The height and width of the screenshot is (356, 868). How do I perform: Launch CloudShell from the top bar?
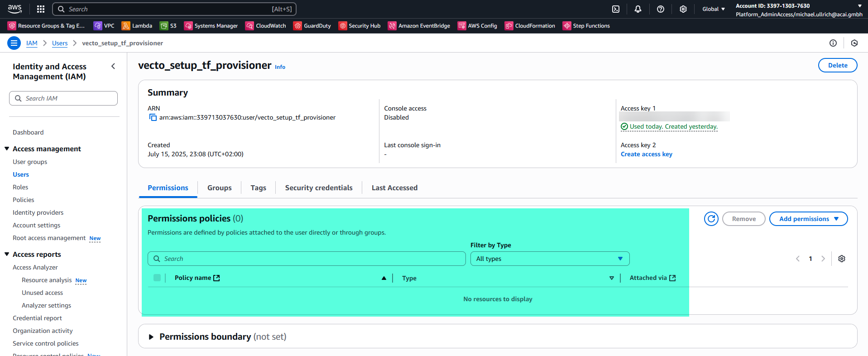pyautogui.click(x=616, y=9)
